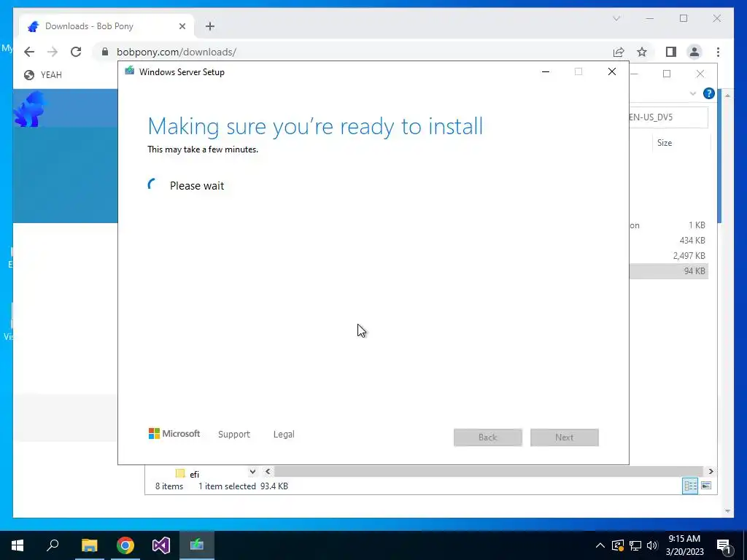The width and height of the screenshot is (747, 560).
Task: Select the 1 KB file row
Action: [668, 225]
